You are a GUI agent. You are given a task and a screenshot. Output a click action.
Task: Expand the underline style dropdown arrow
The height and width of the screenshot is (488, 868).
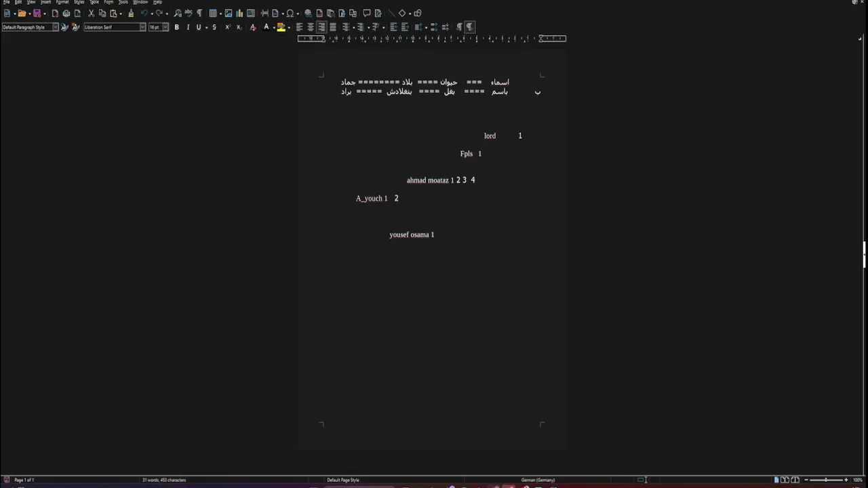pos(205,27)
